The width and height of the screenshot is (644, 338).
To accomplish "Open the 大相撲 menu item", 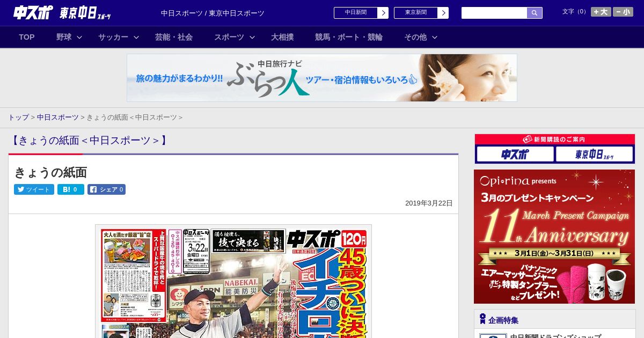I will [282, 37].
